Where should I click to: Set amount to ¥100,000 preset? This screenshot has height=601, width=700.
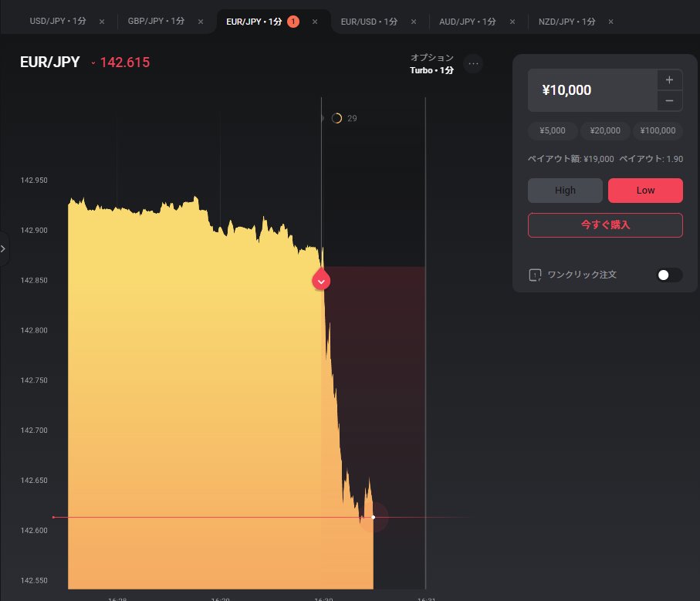pyautogui.click(x=658, y=130)
